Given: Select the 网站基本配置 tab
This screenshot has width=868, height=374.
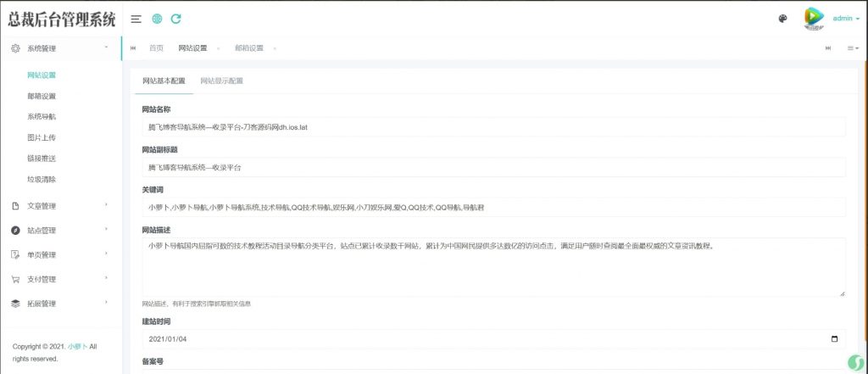Looking at the screenshot, I should (x=164, y=81).
